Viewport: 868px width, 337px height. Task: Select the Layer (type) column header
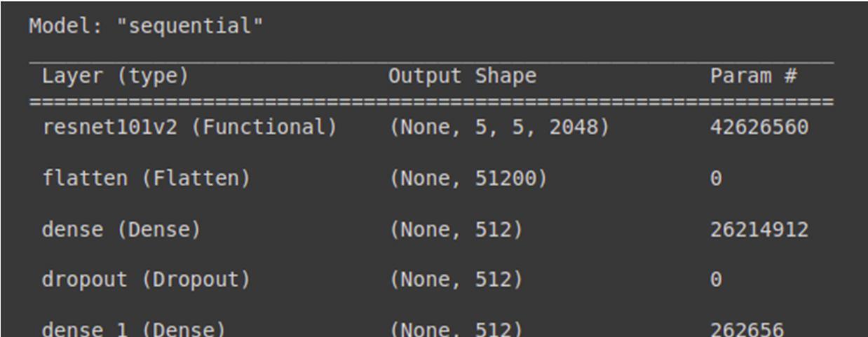115,76
